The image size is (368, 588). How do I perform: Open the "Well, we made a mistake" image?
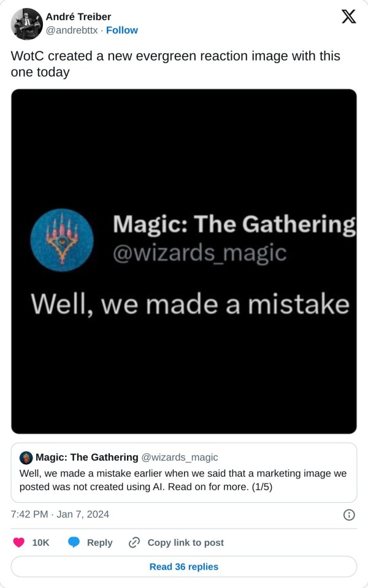tap(184, 262)
